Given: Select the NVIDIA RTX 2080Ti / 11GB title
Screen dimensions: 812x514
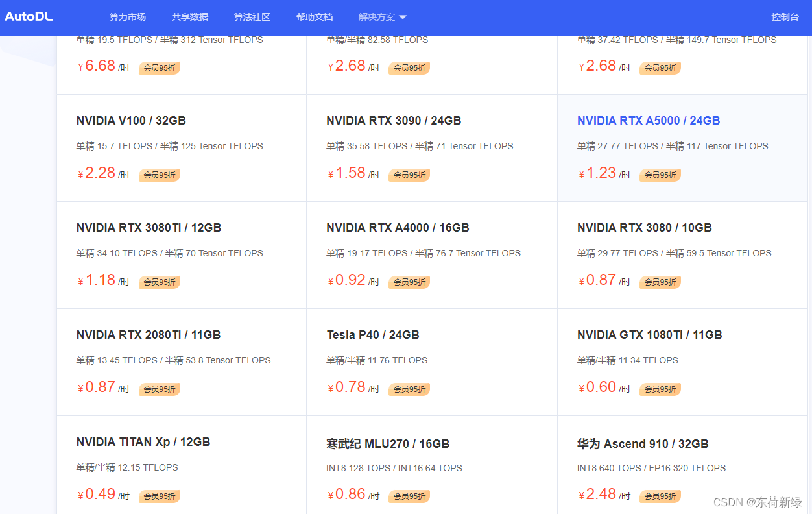Looking at the screenshot, I should (x=149, y=335).
